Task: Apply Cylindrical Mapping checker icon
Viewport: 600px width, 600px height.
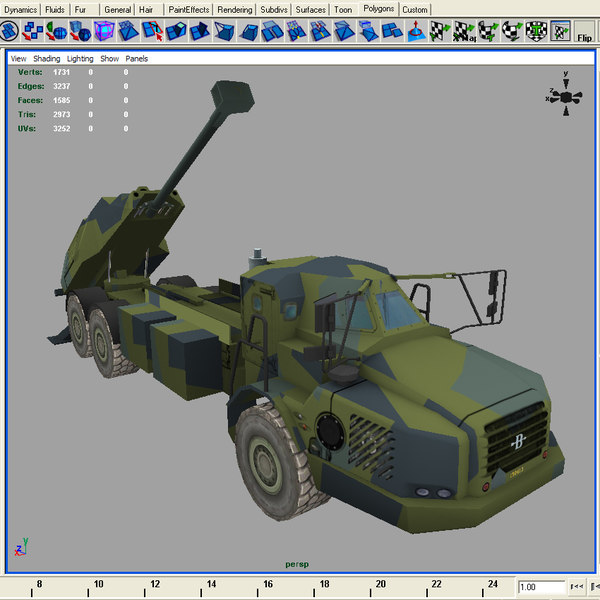Action: (488, 31)
